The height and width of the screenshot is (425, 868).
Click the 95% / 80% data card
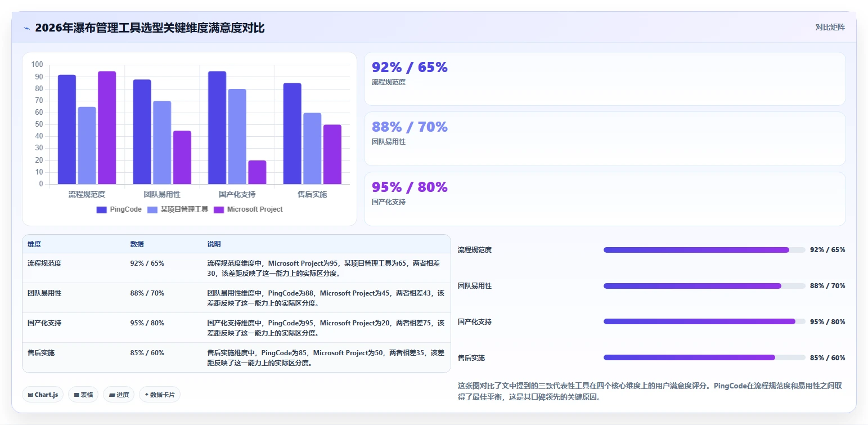(605, 199)
